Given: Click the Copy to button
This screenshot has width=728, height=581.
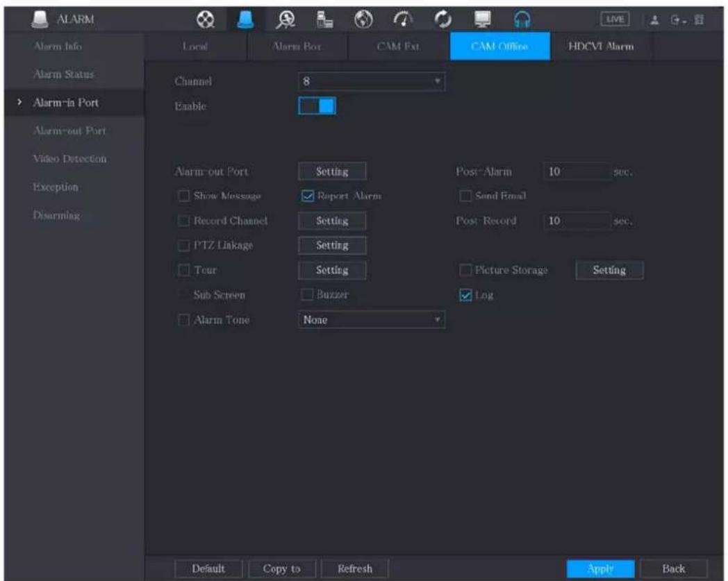Looking at the screenshot, I should click(x=282, y=569).
